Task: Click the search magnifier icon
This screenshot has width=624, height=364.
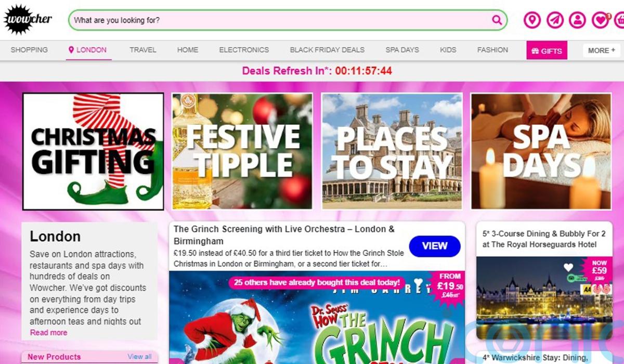Action: (x=497, y=20)
